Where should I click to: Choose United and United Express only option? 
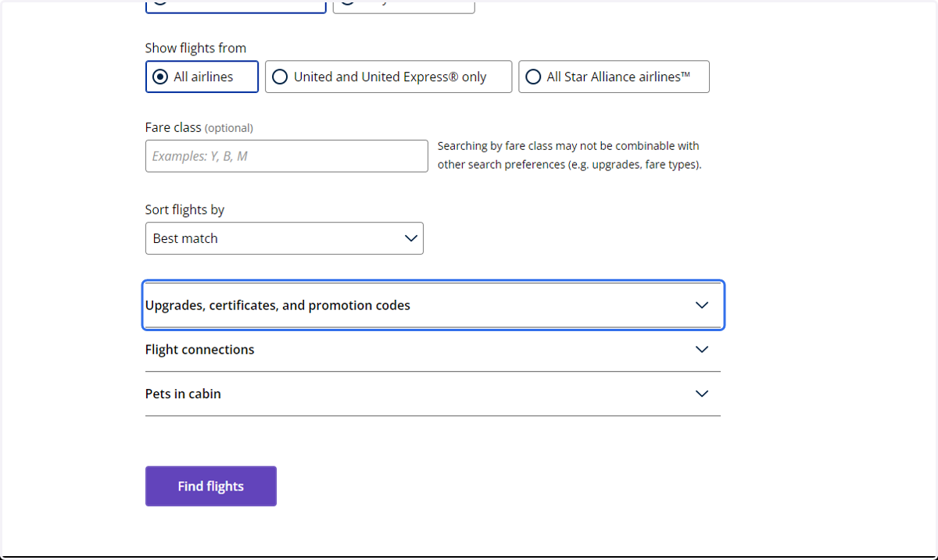388,77
